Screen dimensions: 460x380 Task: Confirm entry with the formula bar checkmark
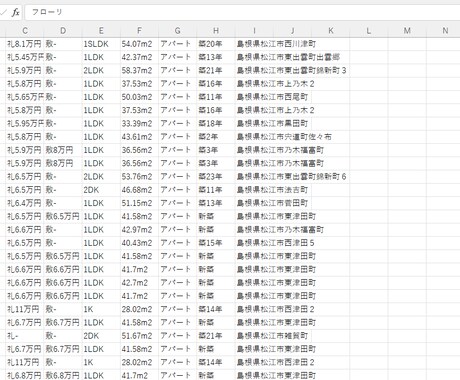pos(3,13)
